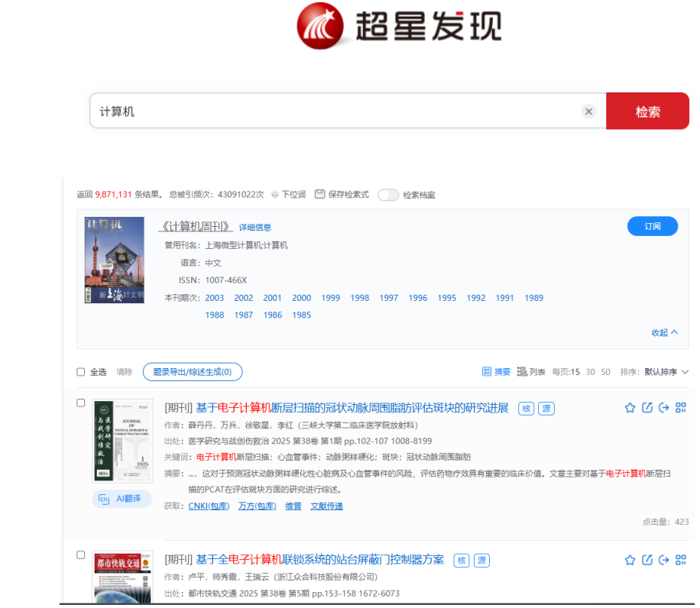The width and height of the screenshot is (700, 608).
Task: Click 源 badge on first article
Action: point(546,409)
